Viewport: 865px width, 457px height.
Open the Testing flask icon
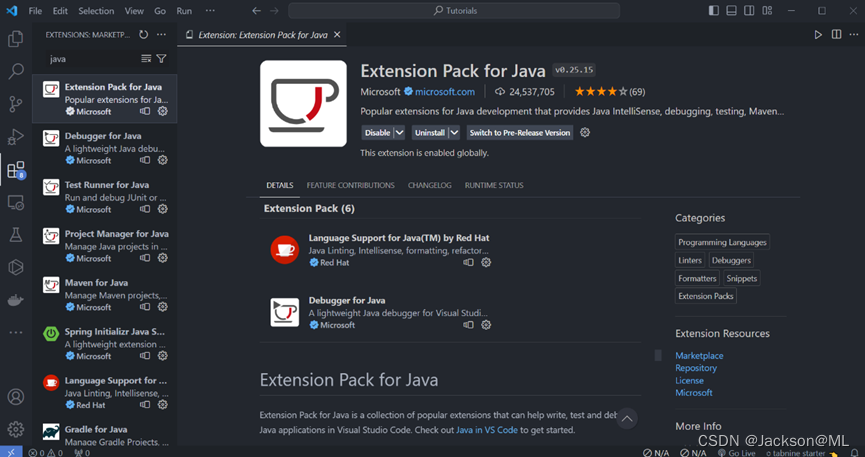[15, 235]
